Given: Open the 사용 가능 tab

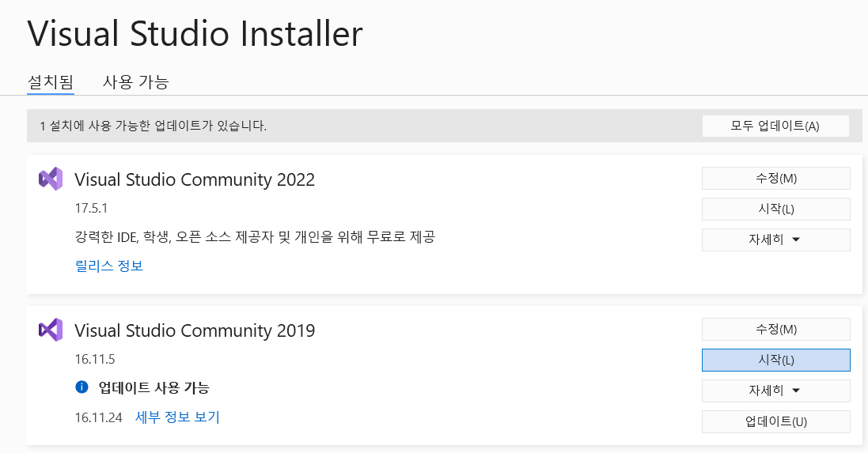Looking at the screenshot, I should (x=135, y=82).
